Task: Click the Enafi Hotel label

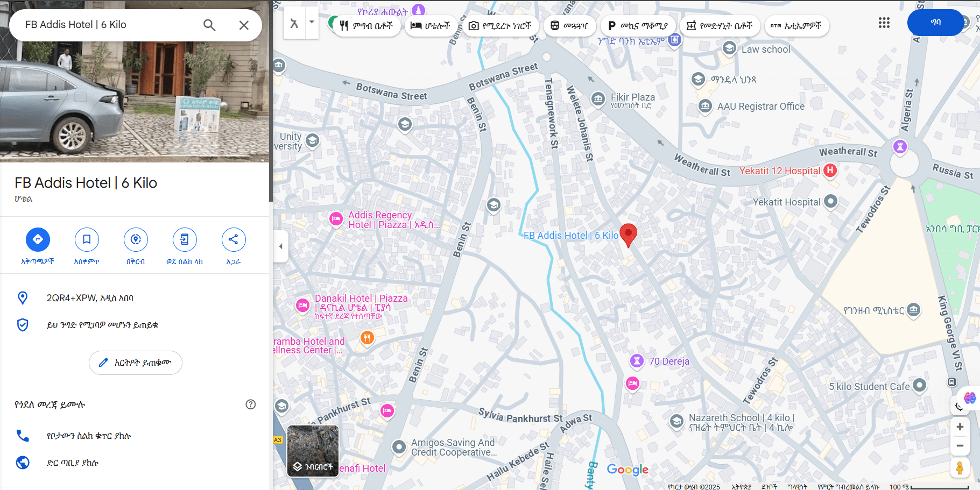Action: 362,468
